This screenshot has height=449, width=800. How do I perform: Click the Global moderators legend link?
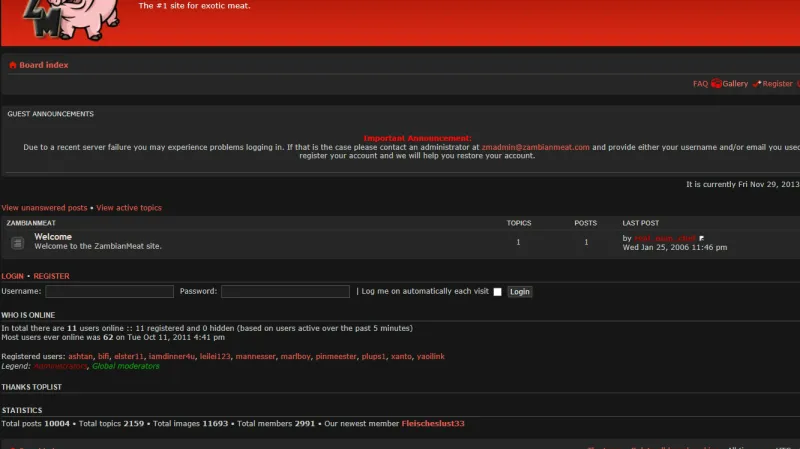coord(125,366)
